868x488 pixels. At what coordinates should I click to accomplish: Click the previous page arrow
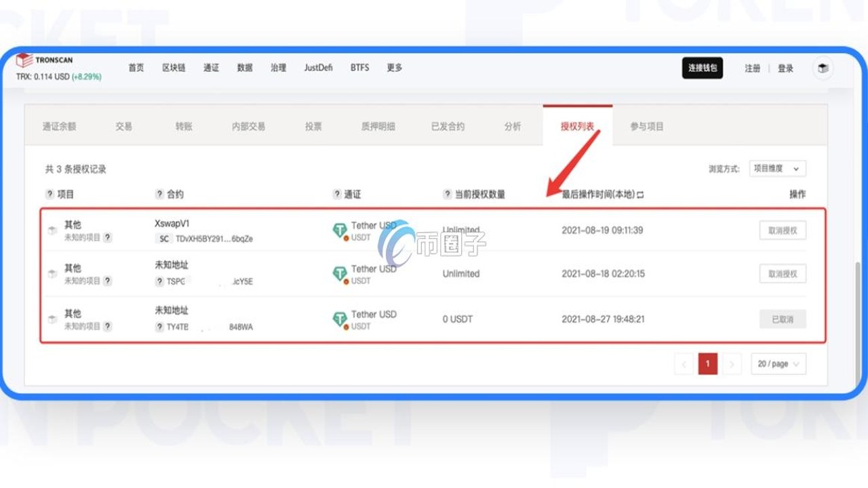684,364
